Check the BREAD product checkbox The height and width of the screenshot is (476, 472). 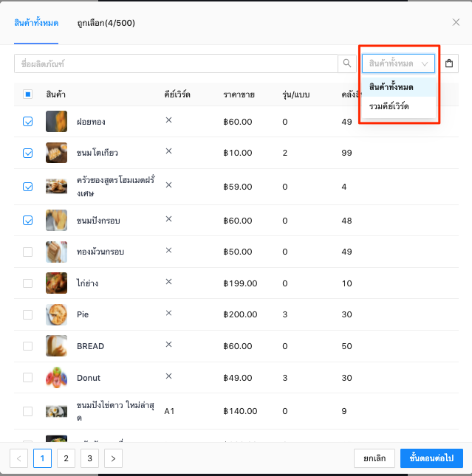27,346
